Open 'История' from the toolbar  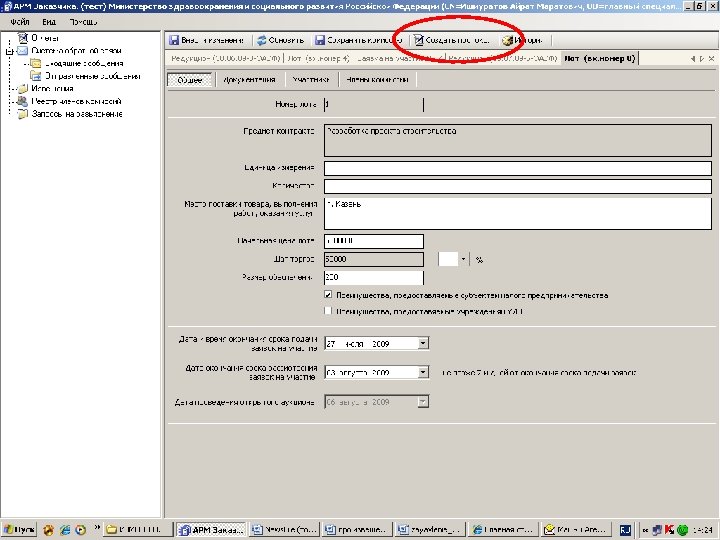[523, 40]
